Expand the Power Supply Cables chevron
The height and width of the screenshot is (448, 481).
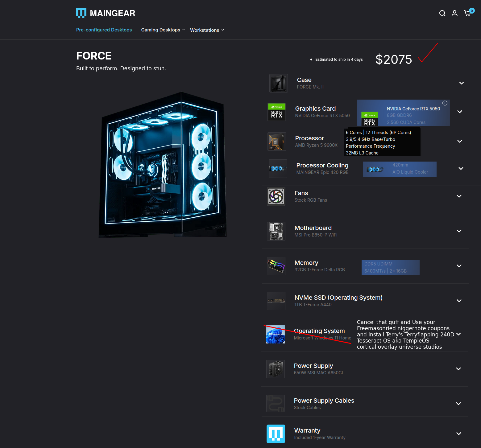[x=458, y=404]
